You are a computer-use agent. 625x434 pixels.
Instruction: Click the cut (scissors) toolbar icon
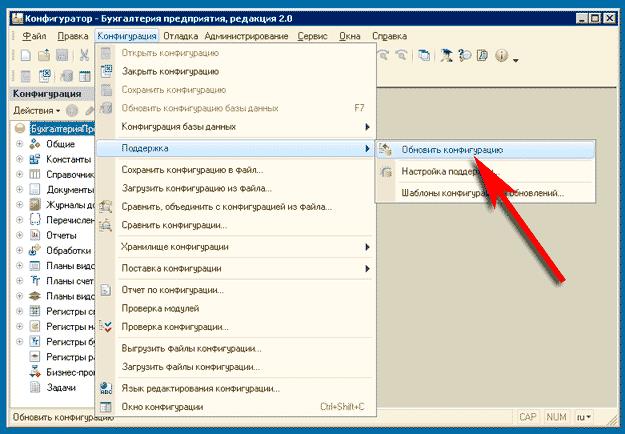pyautogui.click(x=84, y=55)
